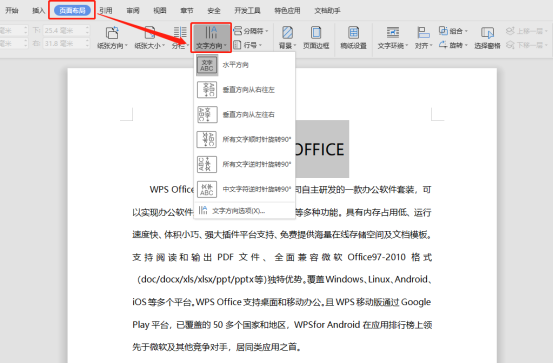Viewport: 554px width, 363px height.
Task: Open 文字方向选项(X)... dialog
Action: [244, 211]
